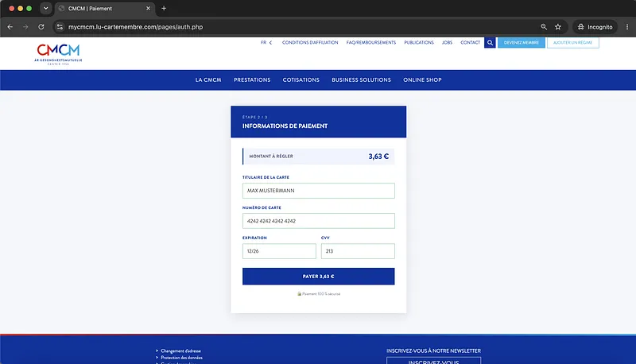The height and width of the screenshot is (364, 636).
Task: Click the blue site search icon
Action: tap(490, 43)
